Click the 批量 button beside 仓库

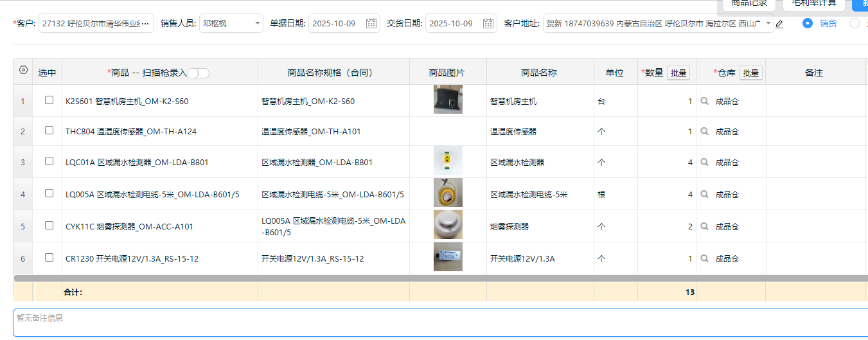751,73
